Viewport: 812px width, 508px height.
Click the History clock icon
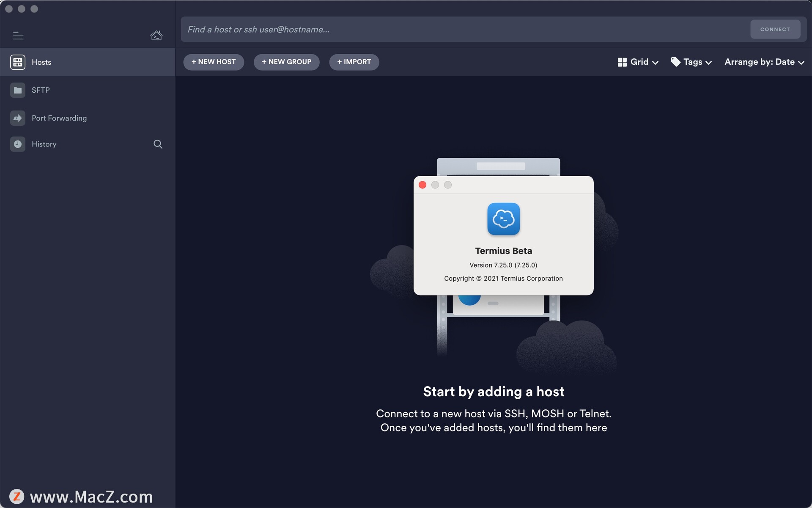[18, 144]
